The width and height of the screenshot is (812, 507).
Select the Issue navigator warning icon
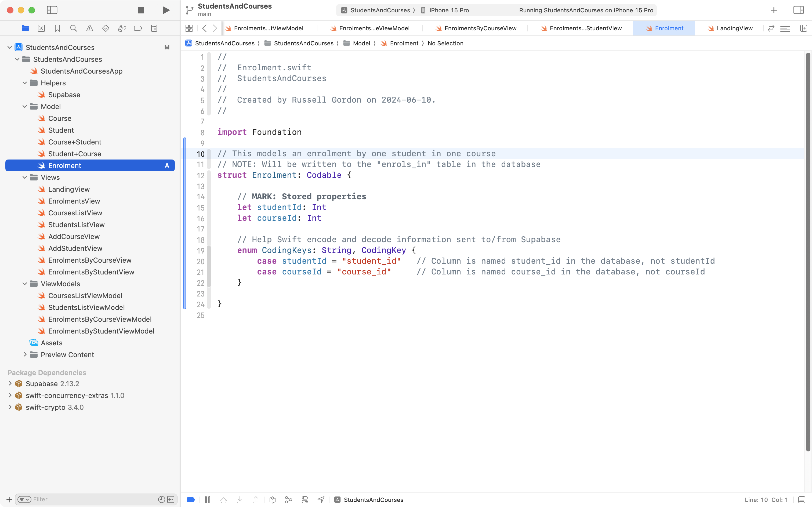pyautogui.click(x=89, y=28)
